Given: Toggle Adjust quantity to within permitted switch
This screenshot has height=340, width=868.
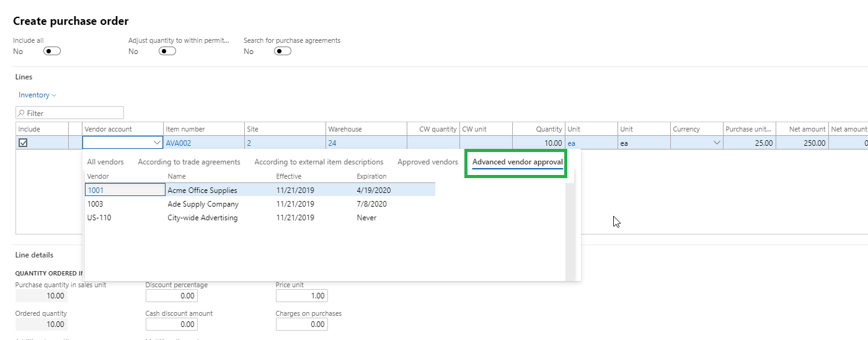Looking at the screenshot, I should click(x=167, y=51).
